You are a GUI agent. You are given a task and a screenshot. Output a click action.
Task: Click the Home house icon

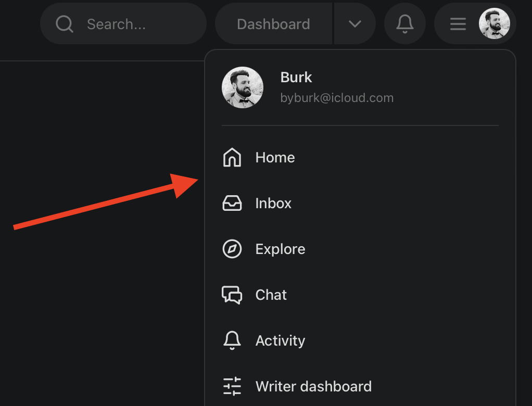(x=232, y=158)
